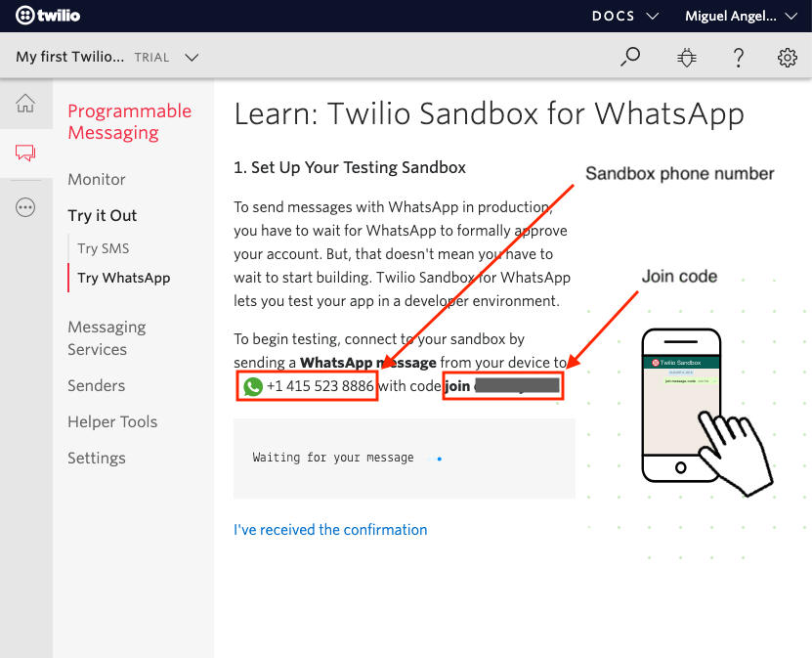Open Helper Tools in the sidebar
This screenshot has height=658, width=812.
pyautogui.click(x=112, y=421)
